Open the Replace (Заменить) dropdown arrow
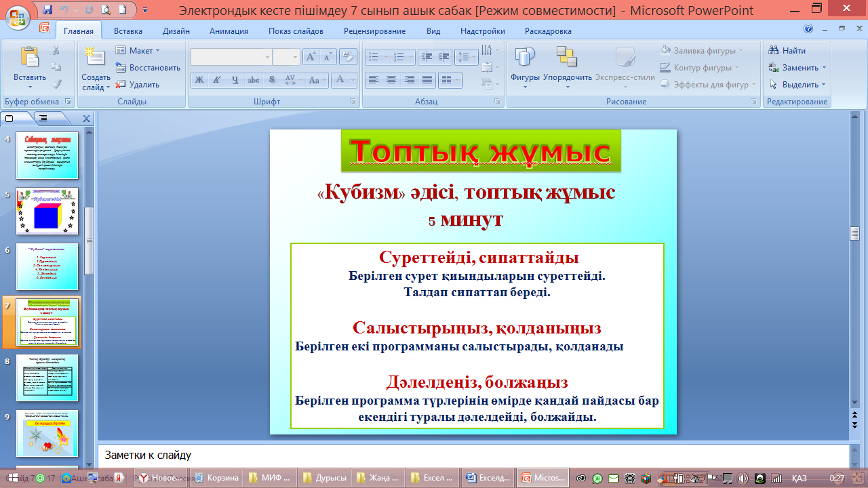Viewport: 868px width, 488px height. 824,68
